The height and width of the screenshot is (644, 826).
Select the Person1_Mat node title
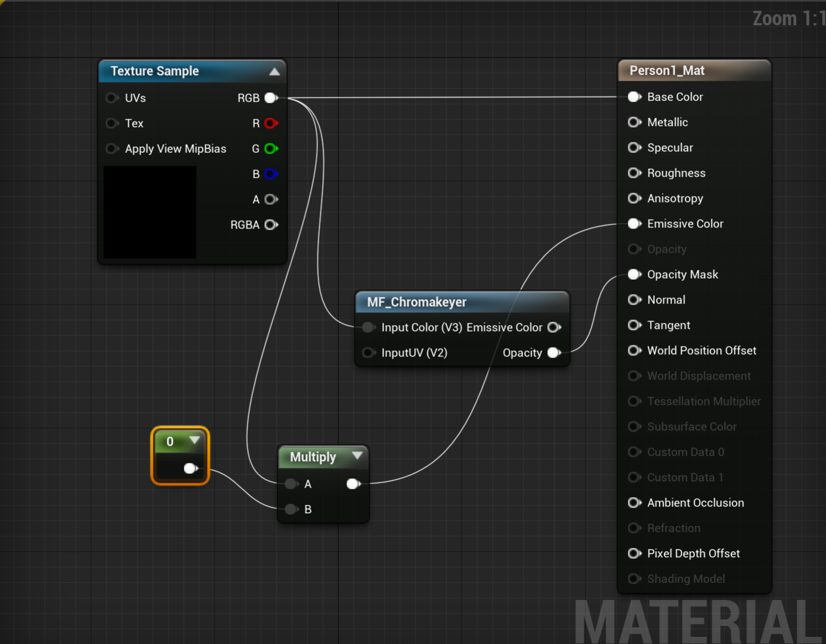(x=667, y=71)
